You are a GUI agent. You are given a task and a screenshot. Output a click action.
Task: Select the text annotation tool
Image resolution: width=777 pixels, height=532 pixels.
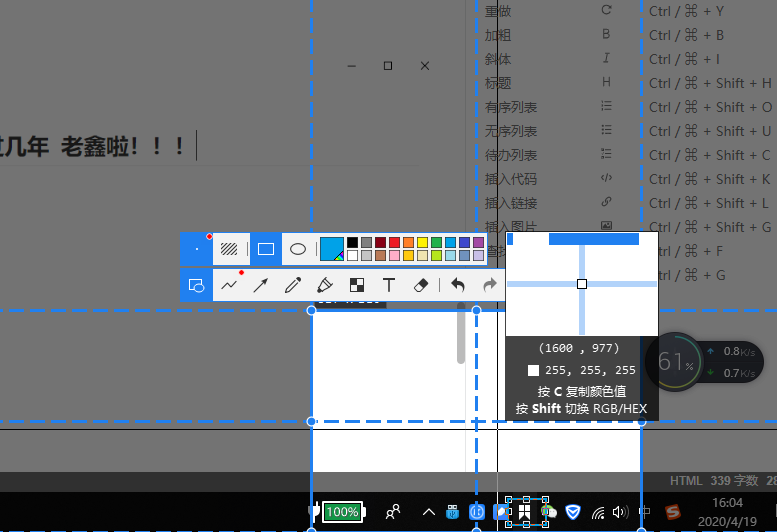pyautogui.click(x=389, y=285)
